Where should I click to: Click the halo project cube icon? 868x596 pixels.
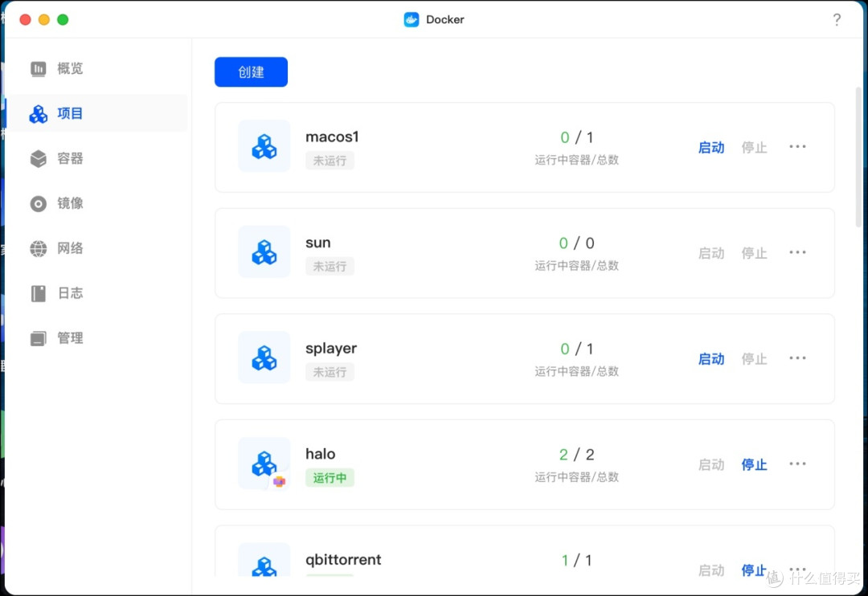click(x=264, y=463)
